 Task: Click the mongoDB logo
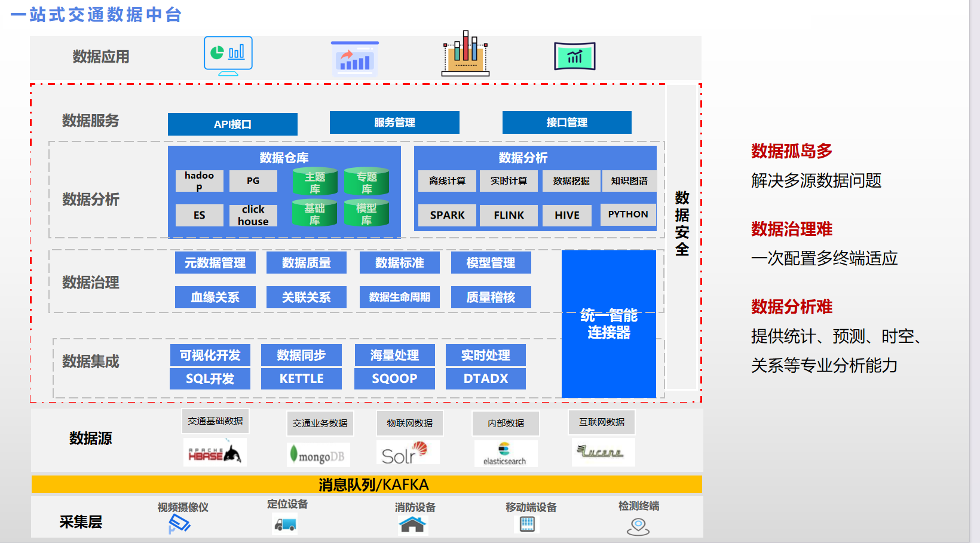pyautogui.click(x=318, y=455)
